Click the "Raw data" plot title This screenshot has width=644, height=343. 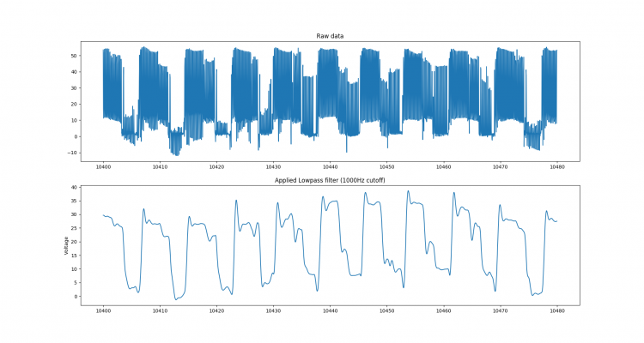(x=330, y=36)
